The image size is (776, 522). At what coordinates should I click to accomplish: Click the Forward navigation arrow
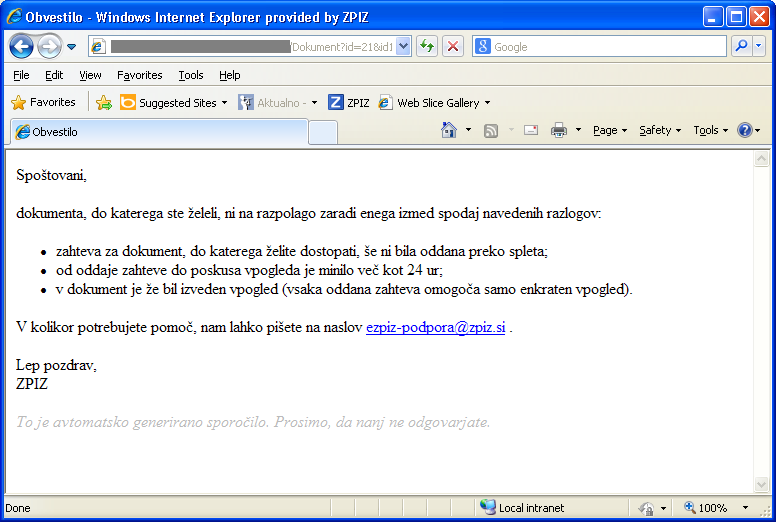[49, 47]
